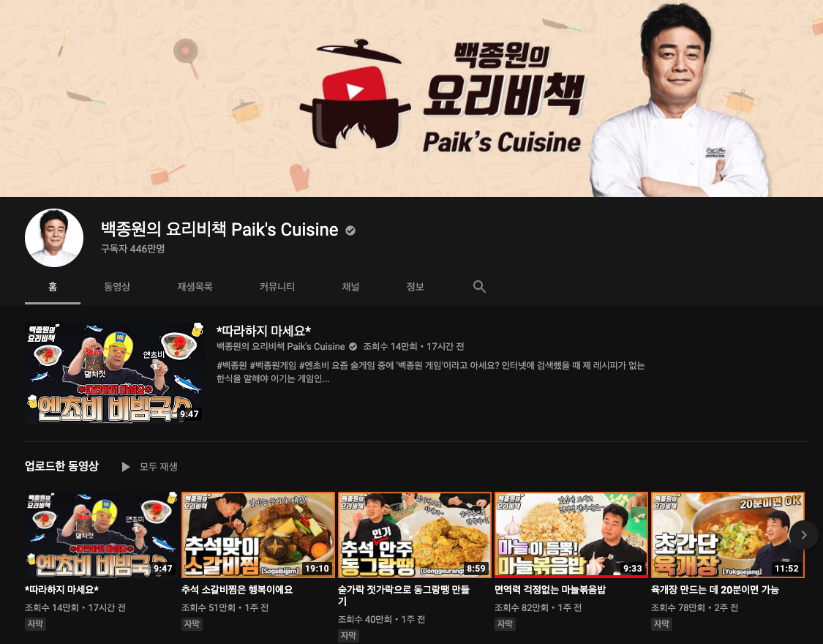The height and width of the screenshot is (644, 823).
Task: Play the 추석 안주 동그랑땡 thumbnail
Action: coord(414,535)
